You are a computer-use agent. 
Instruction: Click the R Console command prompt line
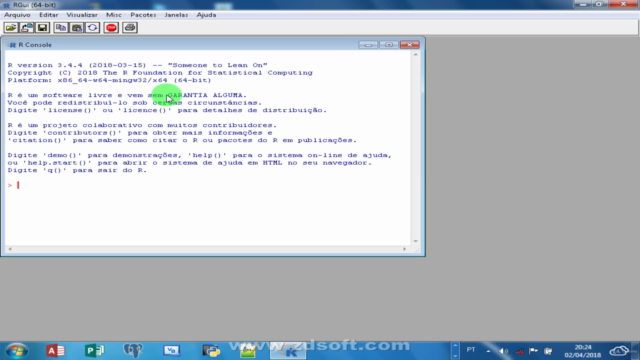point(208,185)
